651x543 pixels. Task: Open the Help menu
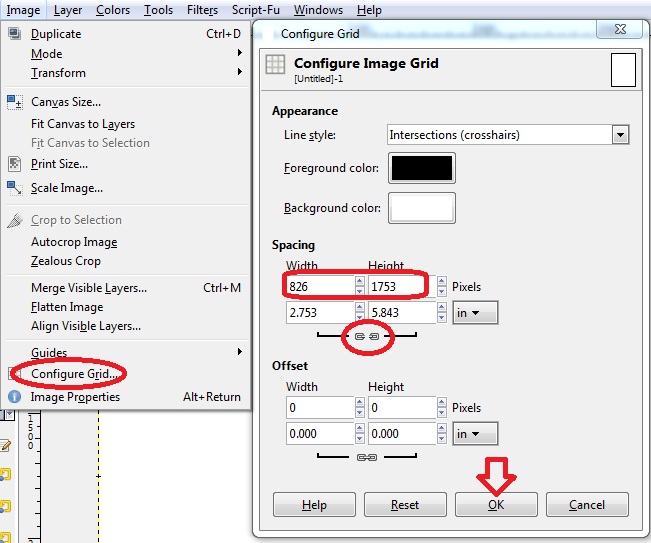point(369,10)
